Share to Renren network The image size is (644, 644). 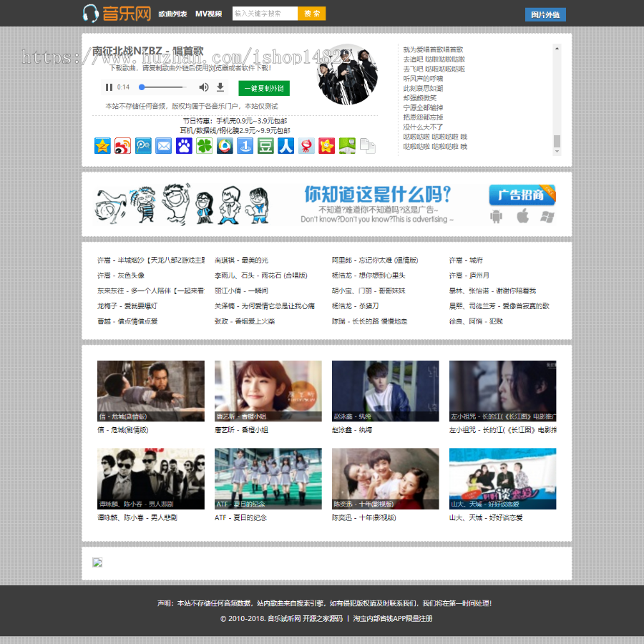tap(285, 146)
